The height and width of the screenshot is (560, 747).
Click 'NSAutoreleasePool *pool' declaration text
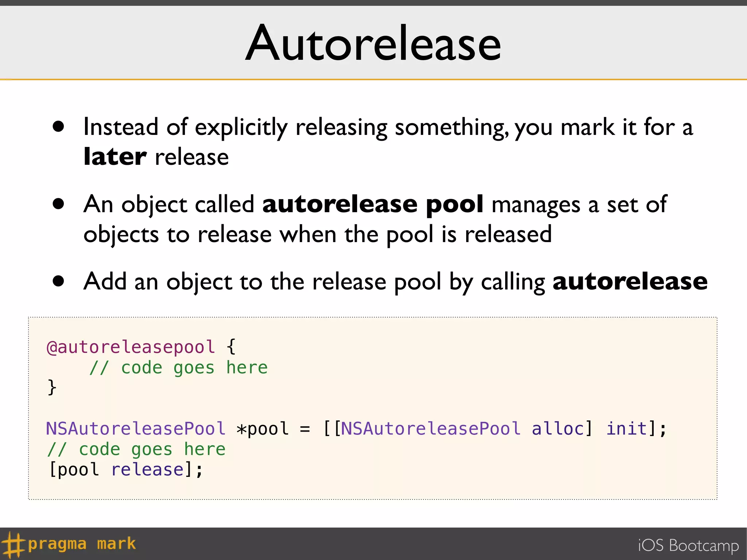pyautogui.click(x=167, y=428)
